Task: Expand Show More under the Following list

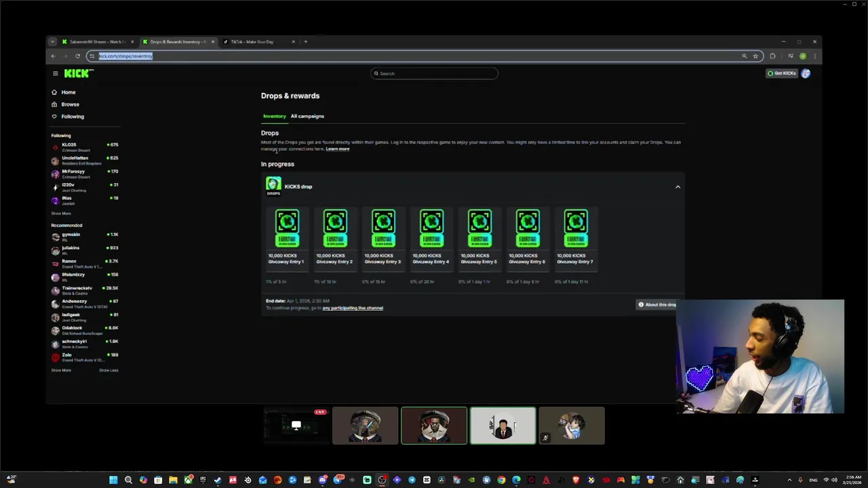Action: [x=61, y=213]
